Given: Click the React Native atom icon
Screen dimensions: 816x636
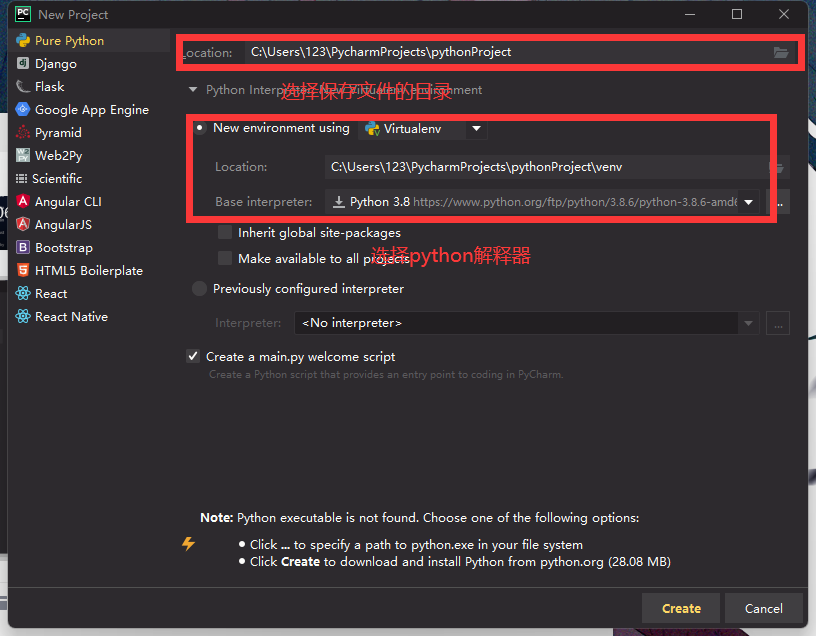Looking at the screenshot, I should click(x=23, y=316).
